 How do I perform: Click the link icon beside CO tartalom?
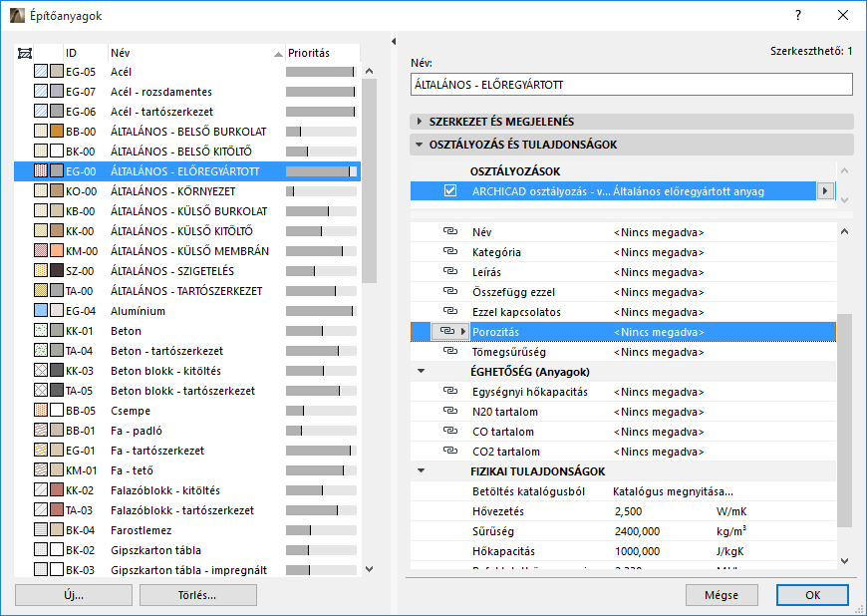pyautogui.click(x=450, y=431)
